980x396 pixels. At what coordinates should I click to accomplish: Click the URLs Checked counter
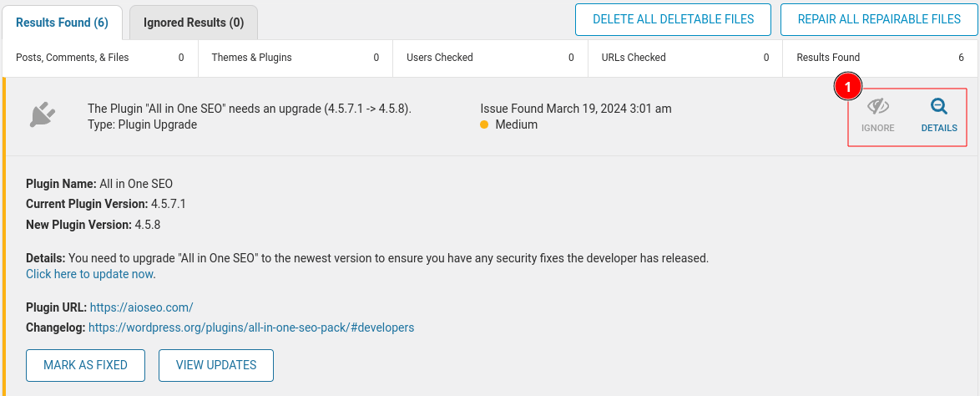click(x=684, y=58)
